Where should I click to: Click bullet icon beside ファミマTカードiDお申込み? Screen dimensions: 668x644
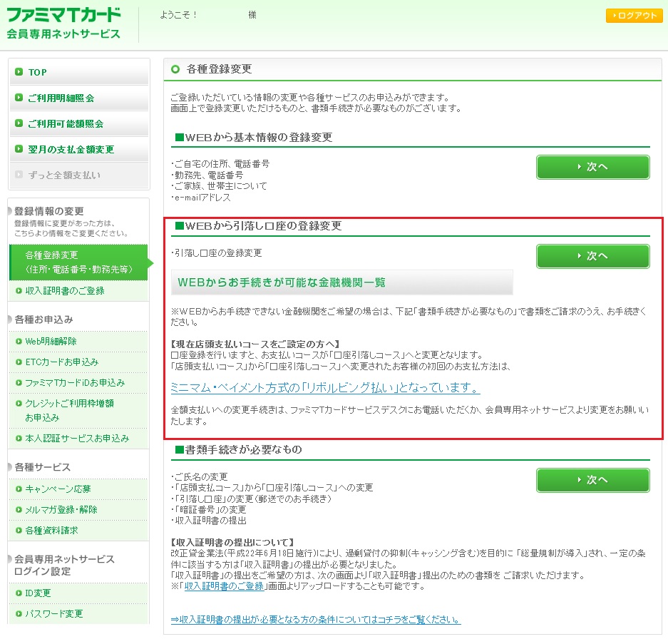(19, 383)
